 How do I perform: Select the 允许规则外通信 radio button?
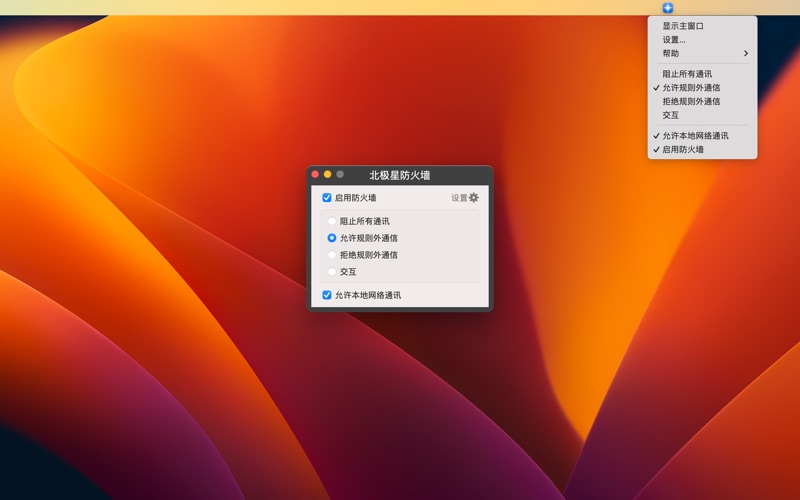(x=332, y=238)
